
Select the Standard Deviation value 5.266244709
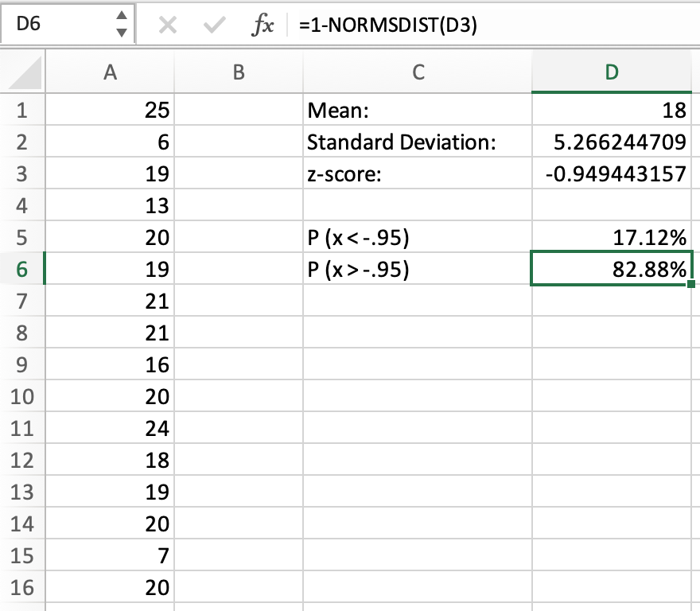click(x=611, y=142)
